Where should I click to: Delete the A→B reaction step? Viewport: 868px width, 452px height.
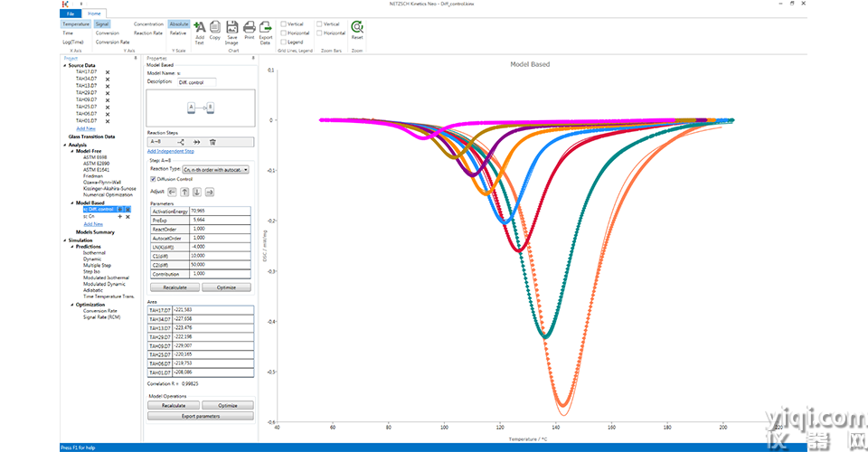coord(212,142)
